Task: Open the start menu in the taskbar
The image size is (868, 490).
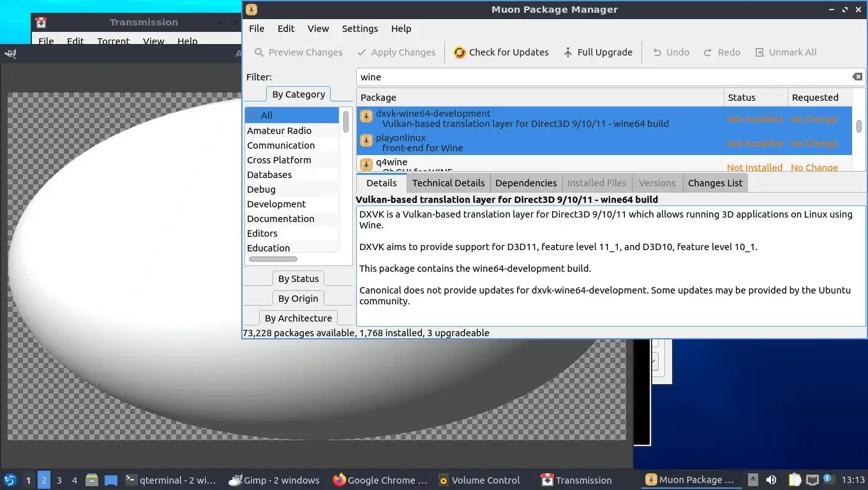Action: pos(10,480)
